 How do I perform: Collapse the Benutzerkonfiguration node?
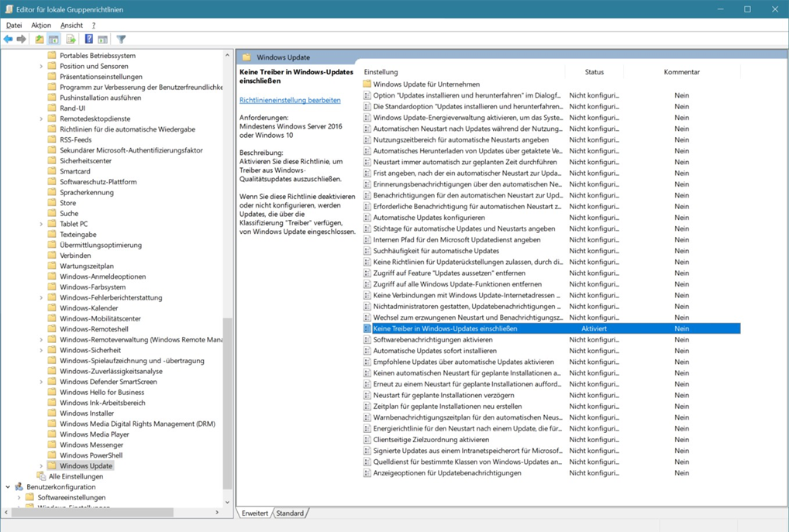pyautogui.click(x=9, y=487)
